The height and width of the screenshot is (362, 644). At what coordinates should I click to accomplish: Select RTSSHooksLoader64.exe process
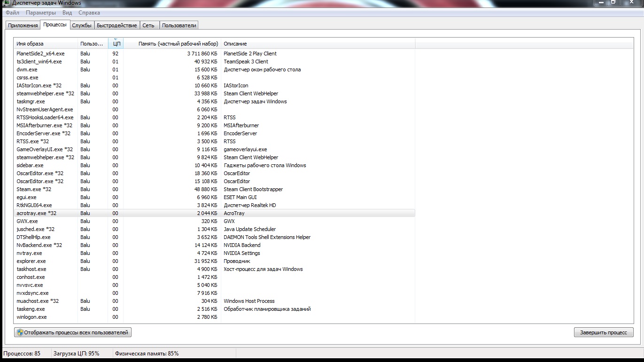(215, 117)
